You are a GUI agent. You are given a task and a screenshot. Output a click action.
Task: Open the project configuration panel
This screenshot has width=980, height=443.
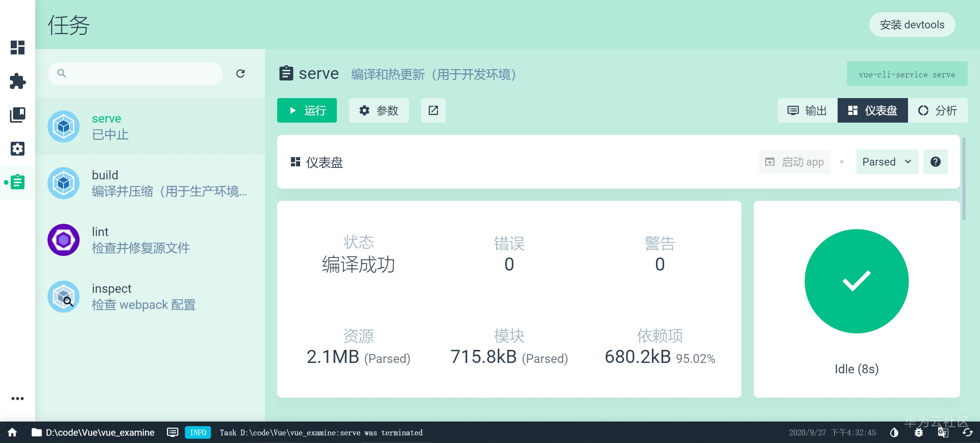17,149
